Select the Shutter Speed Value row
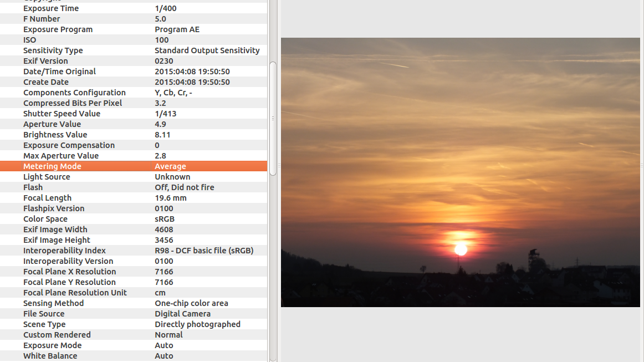Viewport: 644px width, 362px height. pyautogui.click(x=134, y=114)
